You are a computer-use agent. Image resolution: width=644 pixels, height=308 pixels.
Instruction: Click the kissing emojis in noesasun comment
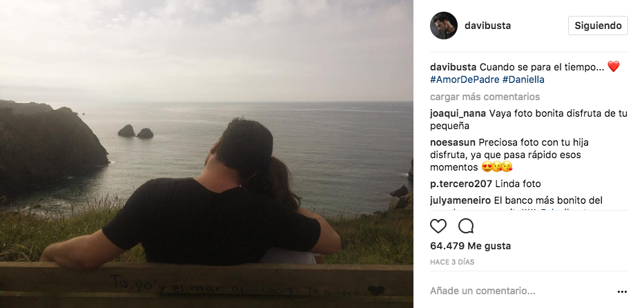coord(502,167)
